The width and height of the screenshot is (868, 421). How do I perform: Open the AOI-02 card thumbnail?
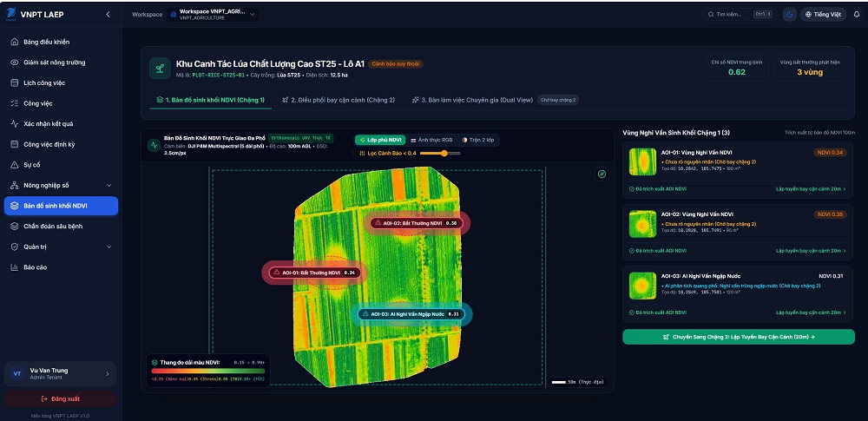[x=642, y=224]
